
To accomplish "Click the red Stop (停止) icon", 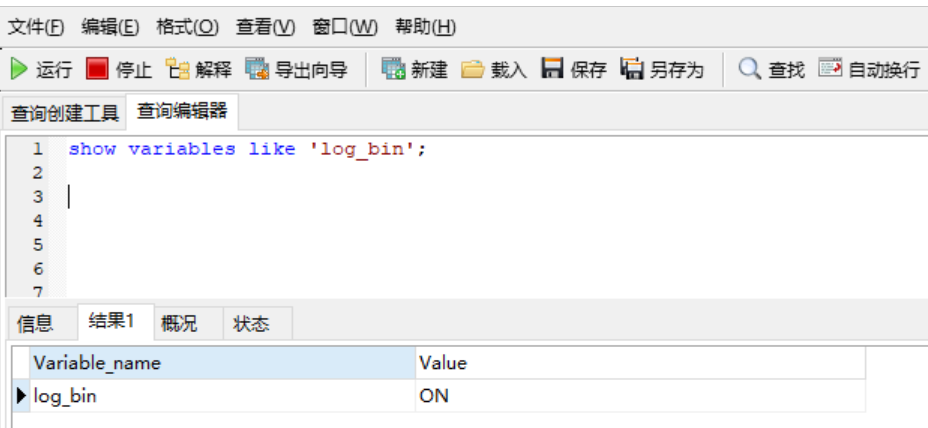I will [97, 69].
